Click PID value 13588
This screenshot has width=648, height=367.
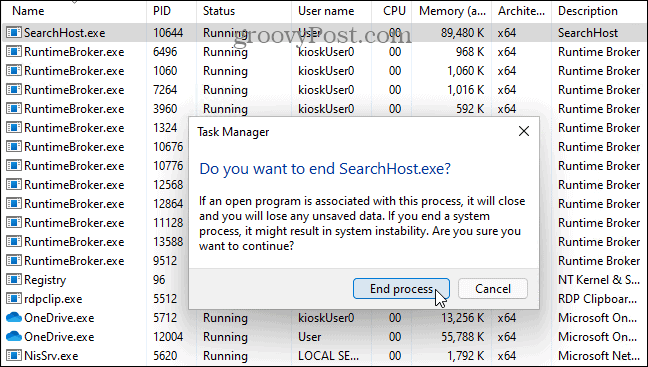(x=168, y=242)
